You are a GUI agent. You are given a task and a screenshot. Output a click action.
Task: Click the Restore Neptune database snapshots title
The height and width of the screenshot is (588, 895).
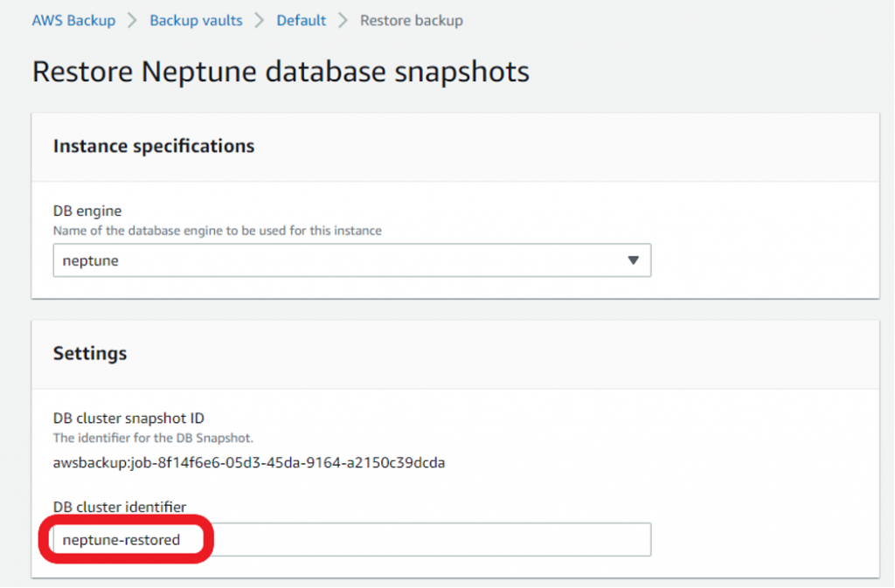point(280,72)
